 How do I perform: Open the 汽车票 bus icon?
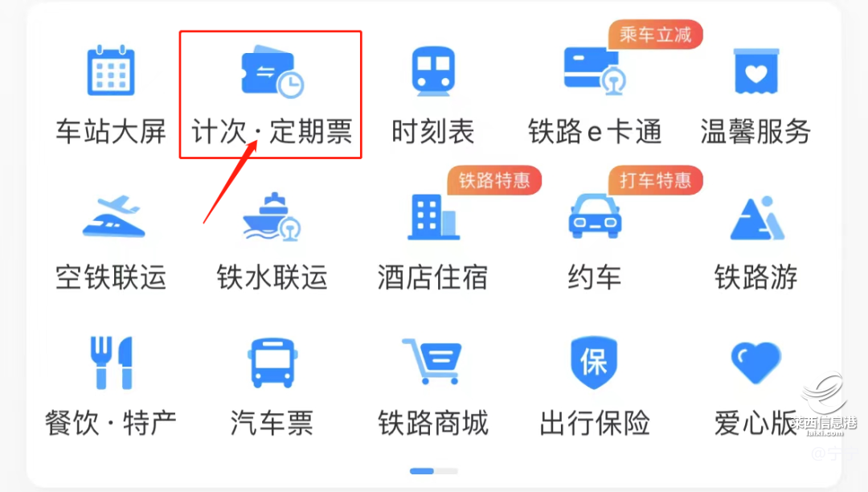272,363
